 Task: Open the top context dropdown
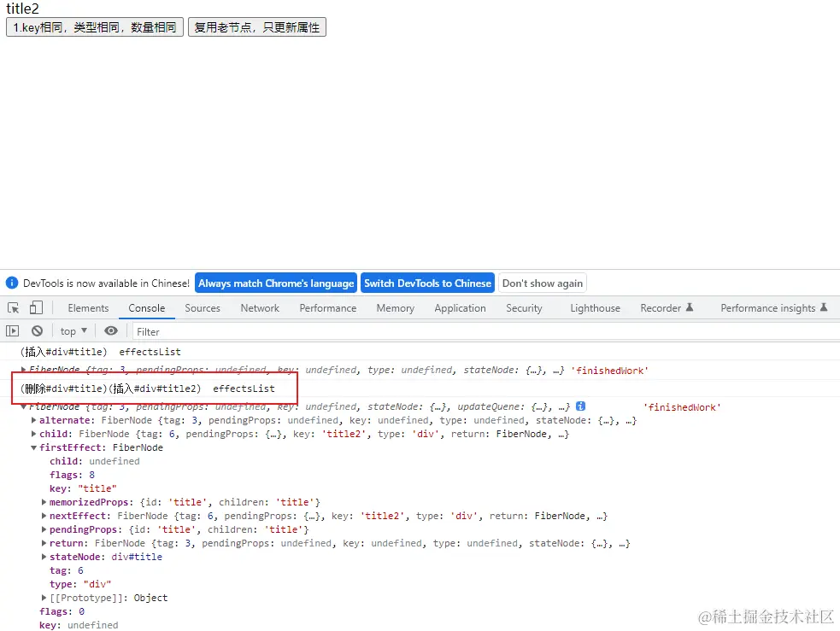click(x=73, y=331)
